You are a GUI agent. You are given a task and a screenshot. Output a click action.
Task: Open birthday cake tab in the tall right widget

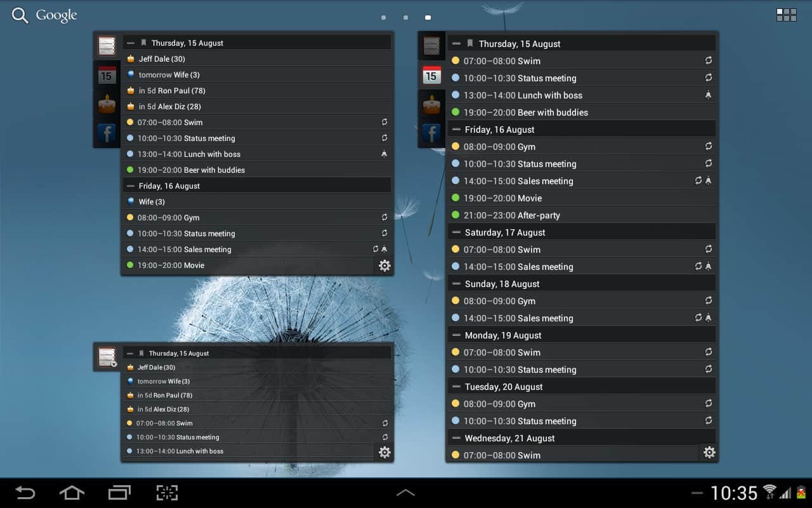431,104
